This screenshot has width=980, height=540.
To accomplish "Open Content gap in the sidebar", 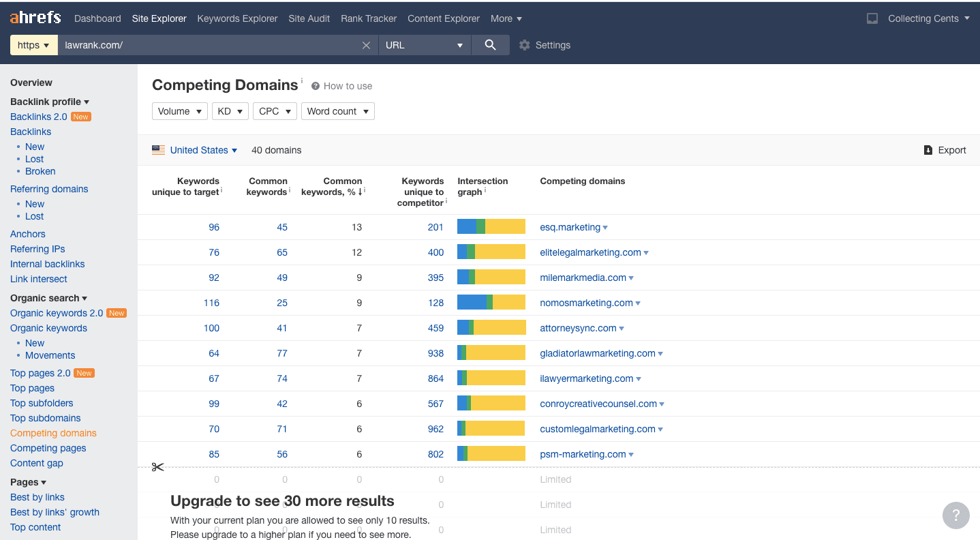I will point(37,463).
